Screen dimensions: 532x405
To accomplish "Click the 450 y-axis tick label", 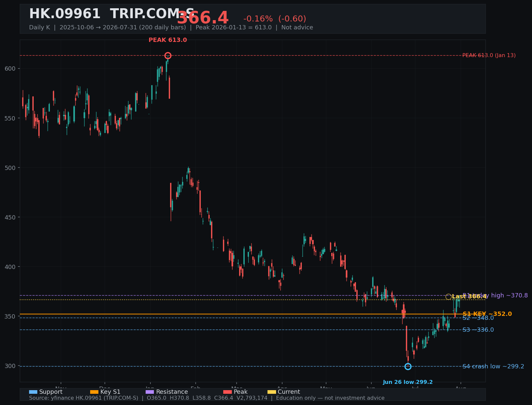I will point(11,217).
